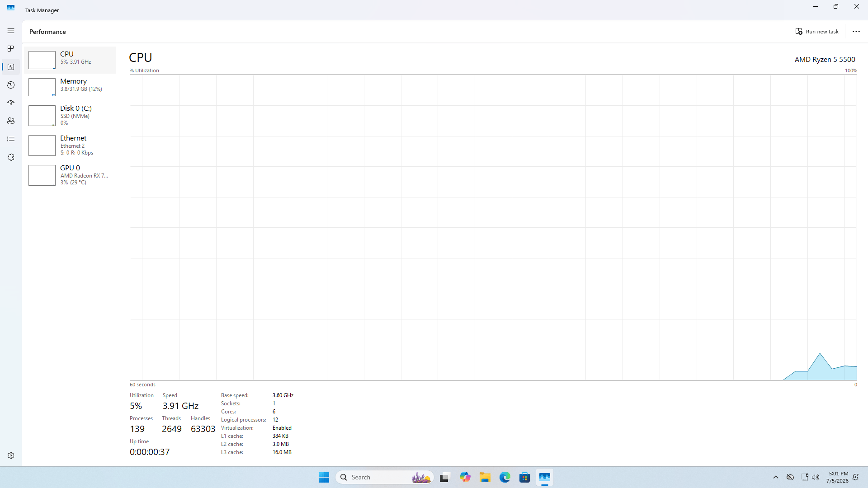Click the 139 processes count
The height and width of the screenshot is (488, 868).
(x=137, y=429)
